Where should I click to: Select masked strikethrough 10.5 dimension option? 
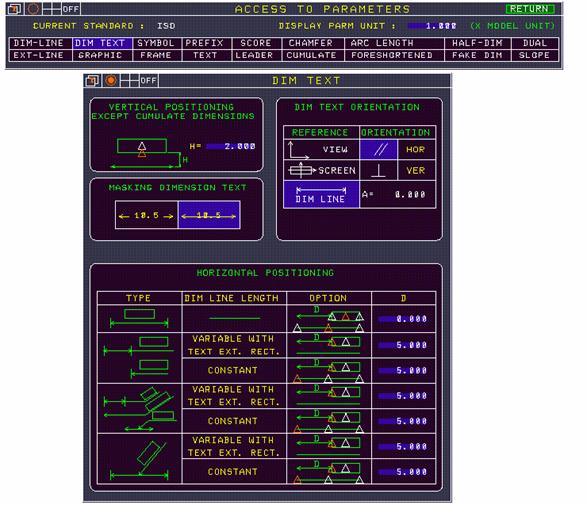(209, 215)
